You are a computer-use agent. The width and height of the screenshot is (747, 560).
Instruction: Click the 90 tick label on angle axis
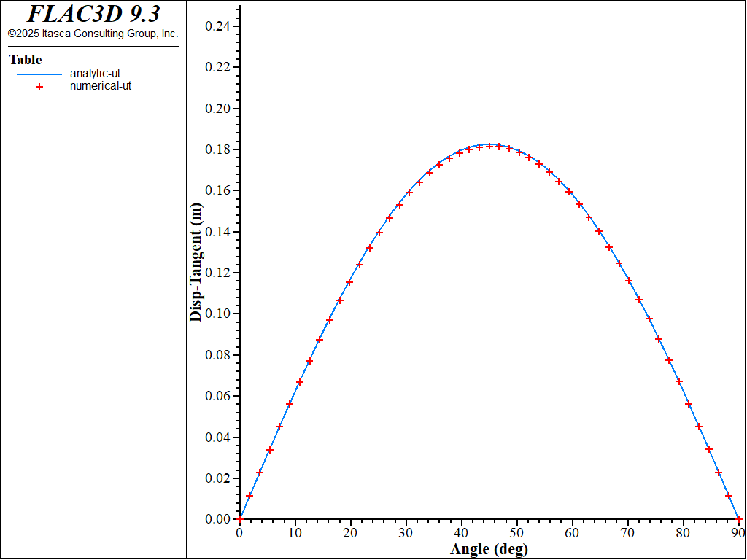click(738, 533)
